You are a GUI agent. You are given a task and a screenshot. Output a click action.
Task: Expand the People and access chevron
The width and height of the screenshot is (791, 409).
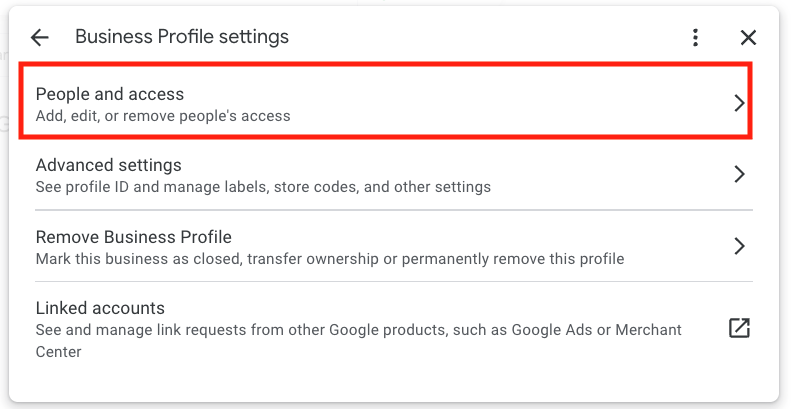pyautogui.click(x=739, y=103)
